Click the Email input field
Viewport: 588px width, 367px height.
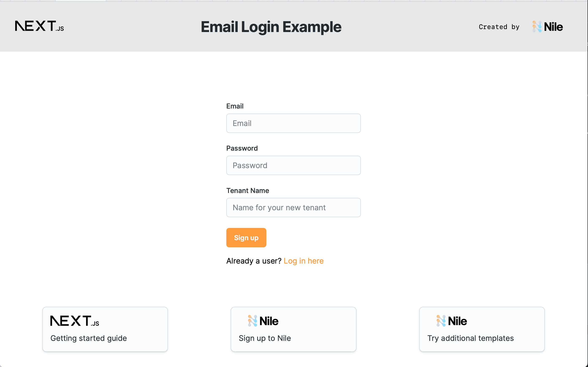pos(294,123)
